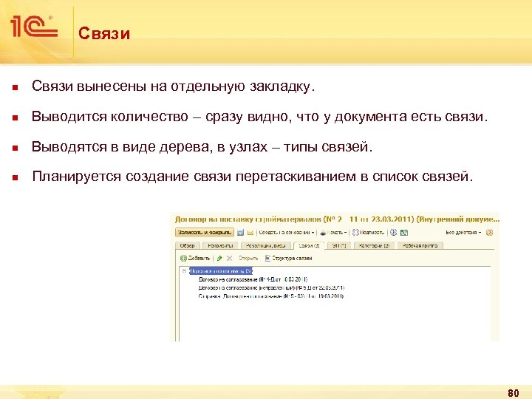This screenshot has width=532, height=399.
Task: Select the 'Справка. Договор на согласование' row
Action: (x=270, y=296)
